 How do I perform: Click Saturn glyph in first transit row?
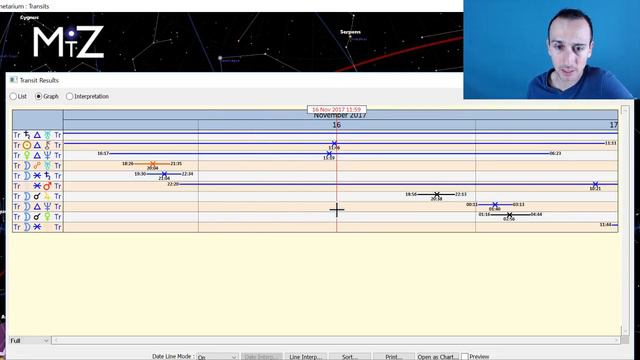(x=27, y=135)
